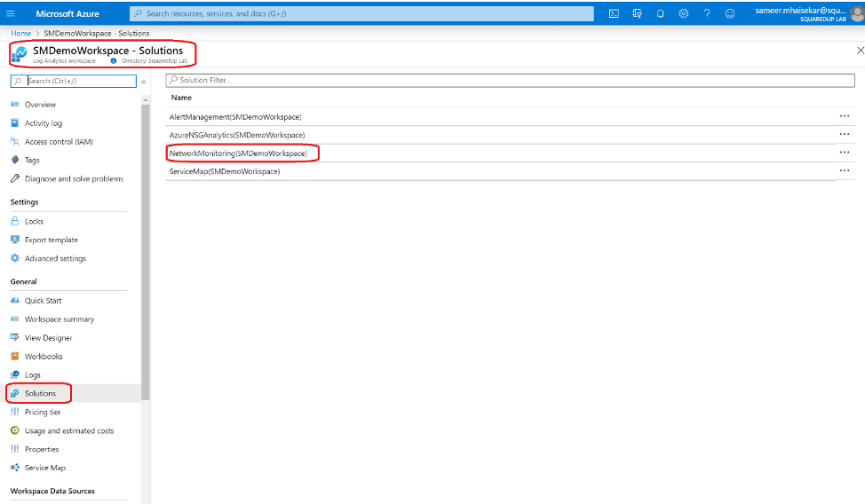Go to Workbooks in the sidebar
The image size is (865, 504).
point(44,357)
